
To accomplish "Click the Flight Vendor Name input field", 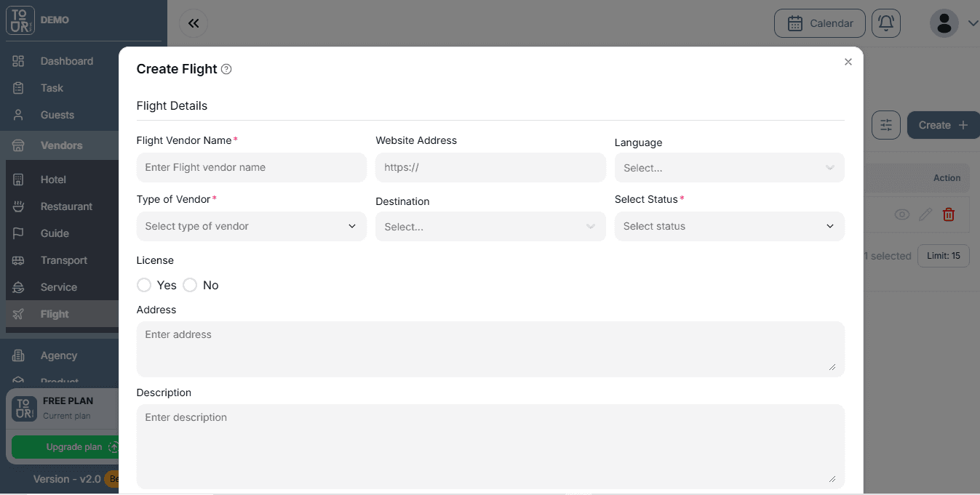I will click(x=251, y=167).
